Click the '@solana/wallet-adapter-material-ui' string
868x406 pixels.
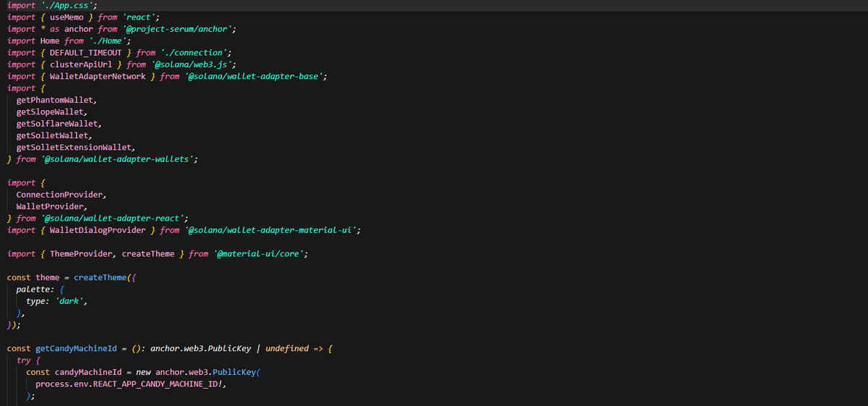pos(270,229)
